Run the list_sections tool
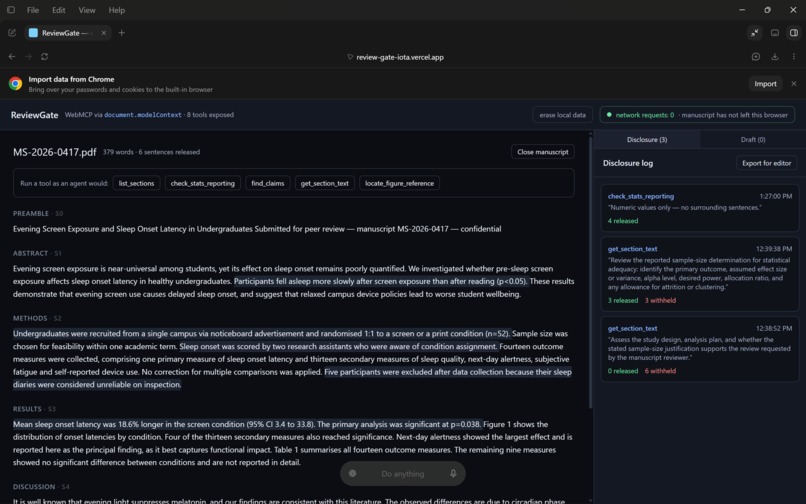 136,183
